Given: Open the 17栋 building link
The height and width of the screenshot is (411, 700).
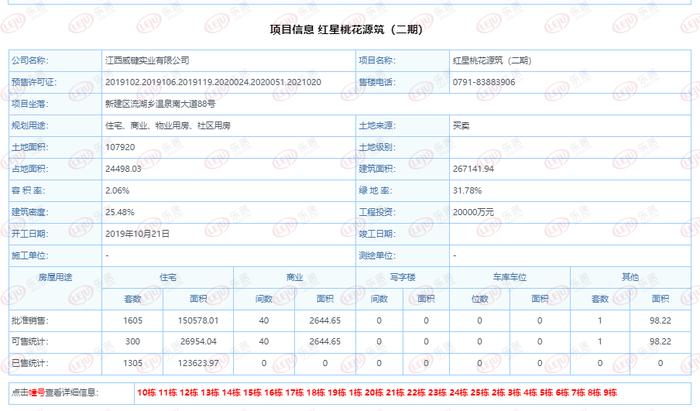Looking at the screenshot, I should (295, 393).
